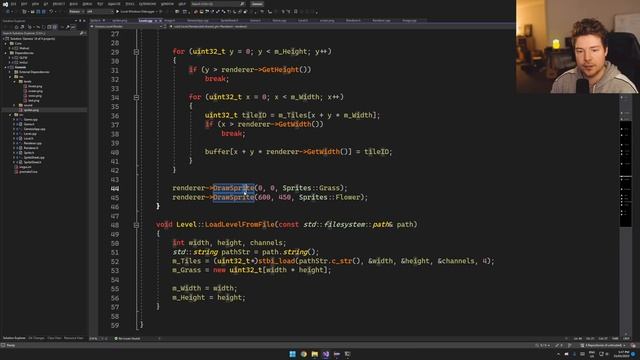Open the Test menu
The width and height of the screenshot is (640, 360).
click(100, 4)
